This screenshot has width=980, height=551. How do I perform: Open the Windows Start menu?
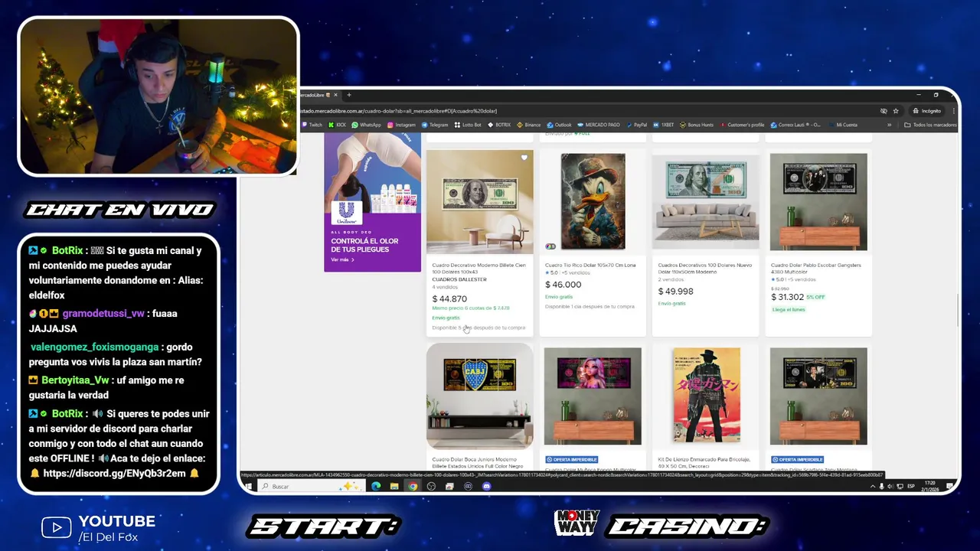[x=248, y=486]
